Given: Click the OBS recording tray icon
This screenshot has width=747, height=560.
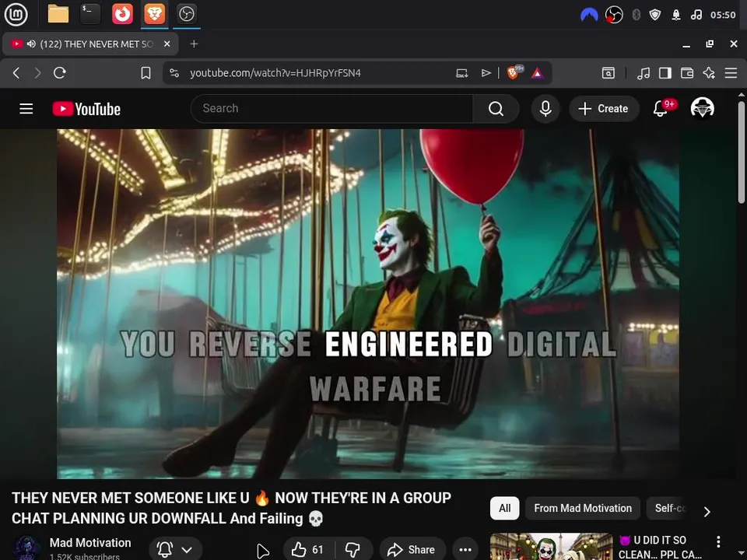Looking at the screenshot, I should pyautogui.click(x=614, y=15).
